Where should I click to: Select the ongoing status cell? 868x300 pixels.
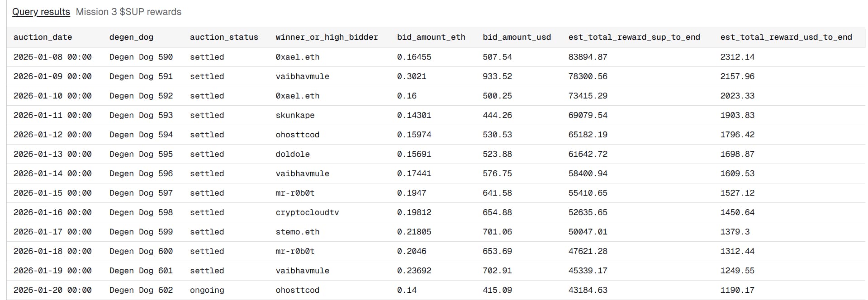[x=207, y=290]
